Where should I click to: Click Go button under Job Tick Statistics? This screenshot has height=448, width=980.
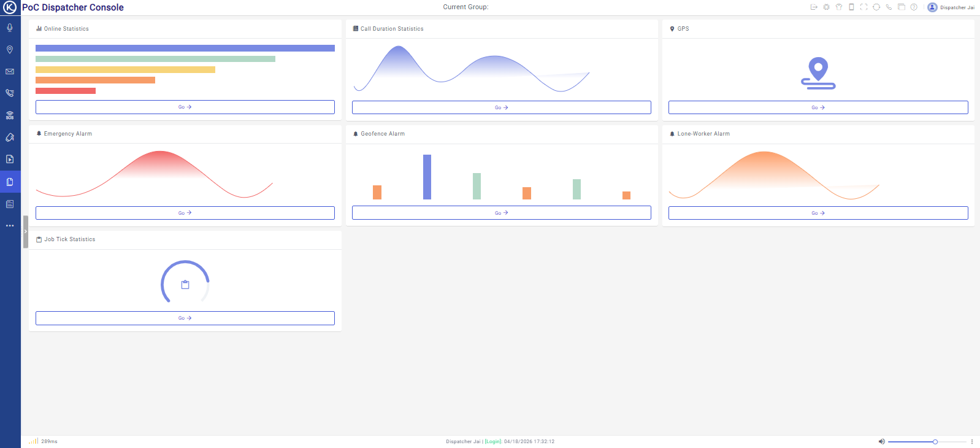coord(185,318)
